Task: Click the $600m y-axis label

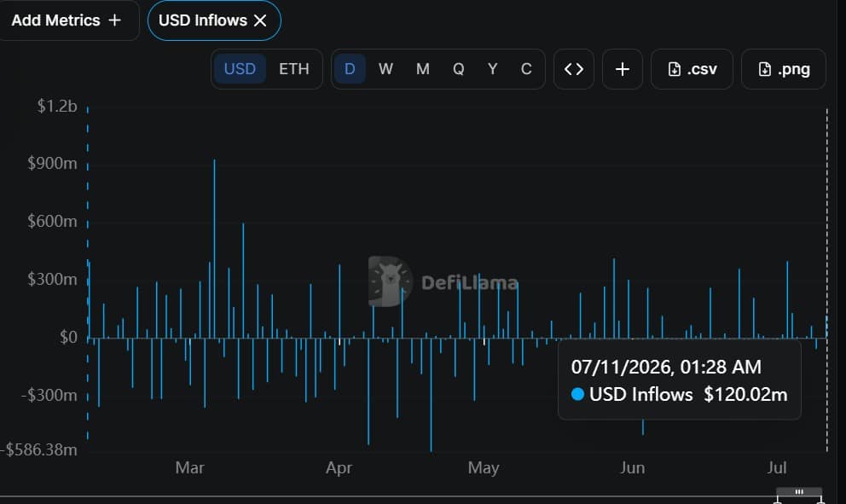Action: pyautogui.click(x=52, y=221)
